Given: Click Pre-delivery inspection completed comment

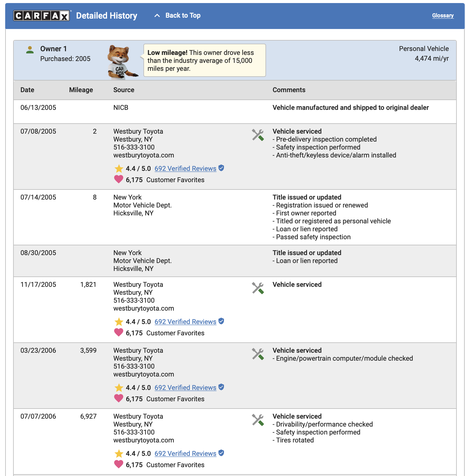Looking at the screenshot, I should (x=325, y=139).
